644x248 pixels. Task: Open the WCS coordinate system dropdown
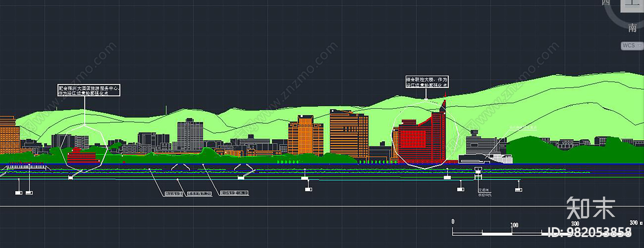(x=632, y=46)
